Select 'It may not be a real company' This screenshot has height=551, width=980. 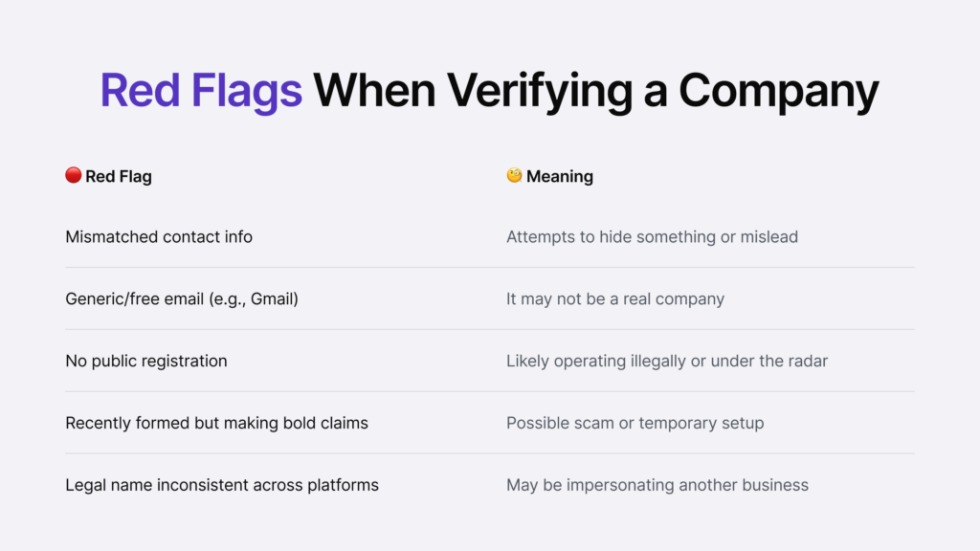tap(614, 298)
